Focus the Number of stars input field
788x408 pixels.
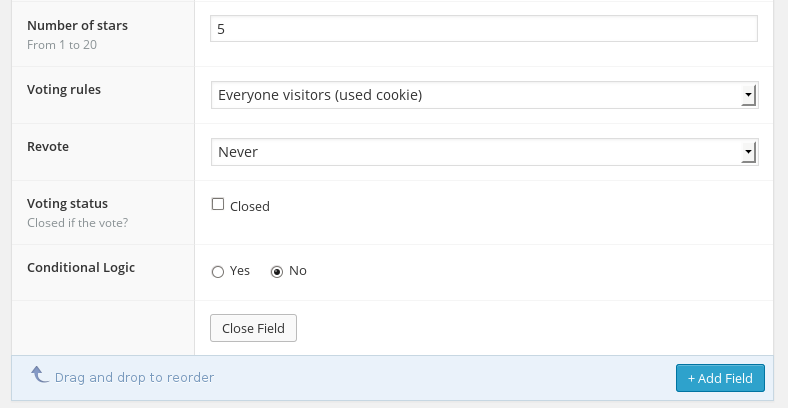[x=484, y=30]
